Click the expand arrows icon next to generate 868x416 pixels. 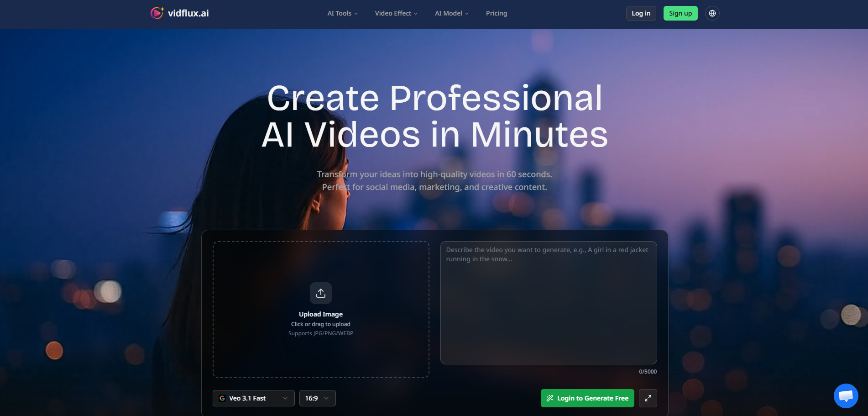click(648, 398)
